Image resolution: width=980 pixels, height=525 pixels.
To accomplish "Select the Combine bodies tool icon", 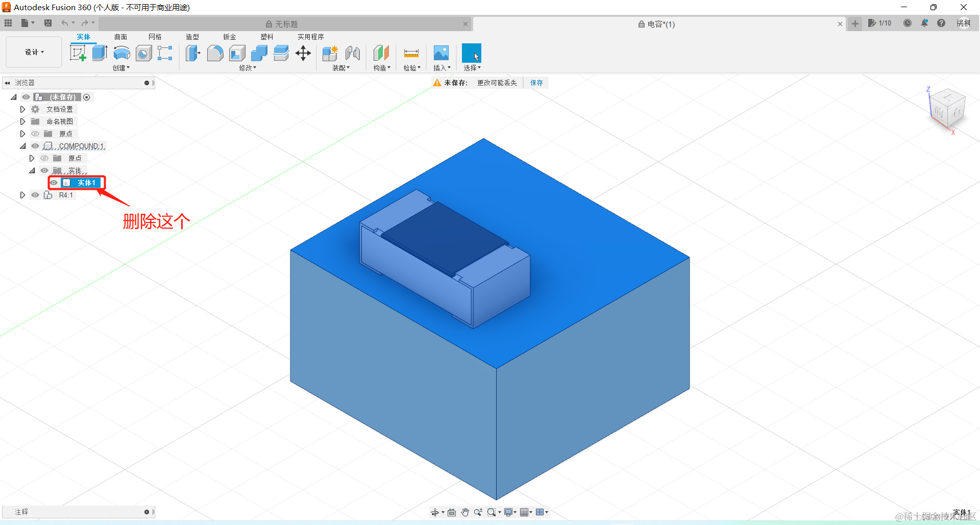I will point(259,53).
